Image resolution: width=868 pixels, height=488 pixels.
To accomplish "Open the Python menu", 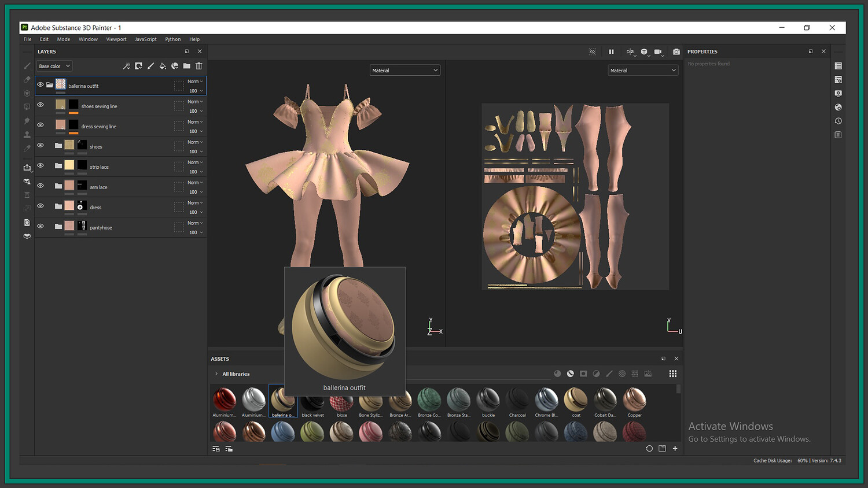I will coord(172,39).
